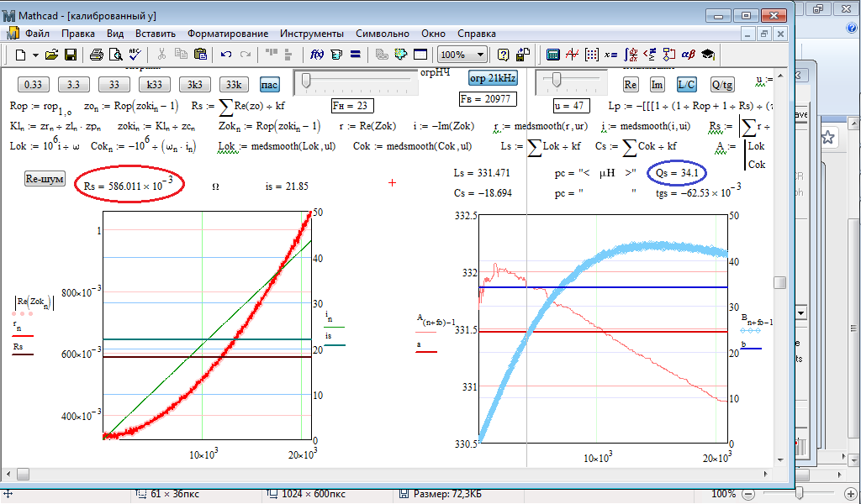Save the worksheet using the diskette icon
This screenshot has width=861, height=504.
71,55
